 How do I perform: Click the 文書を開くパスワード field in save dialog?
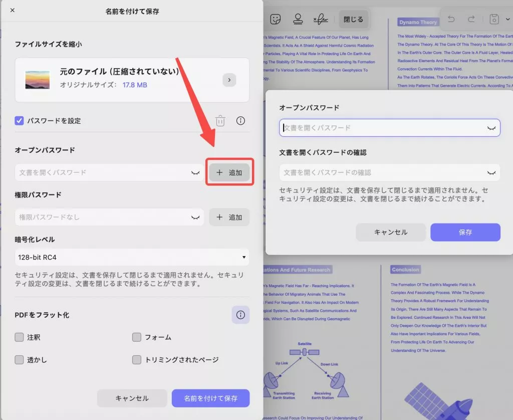click(109, 172)
